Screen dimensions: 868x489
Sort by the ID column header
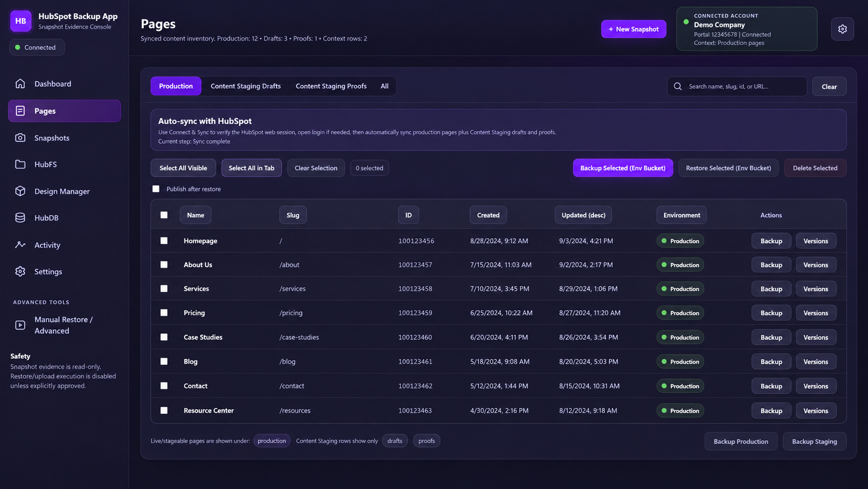[x=409, y=215]
